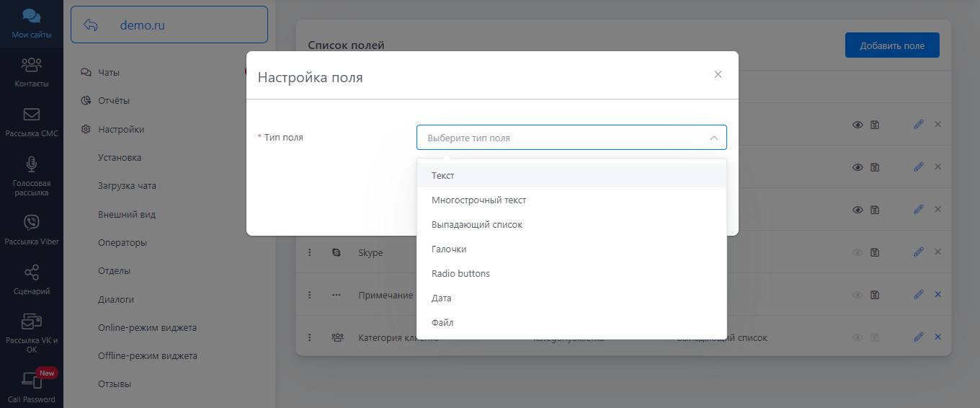This screenshot has height=408, width=980.
Task: Go to Операторы settings item
Action: click(122, 243)
